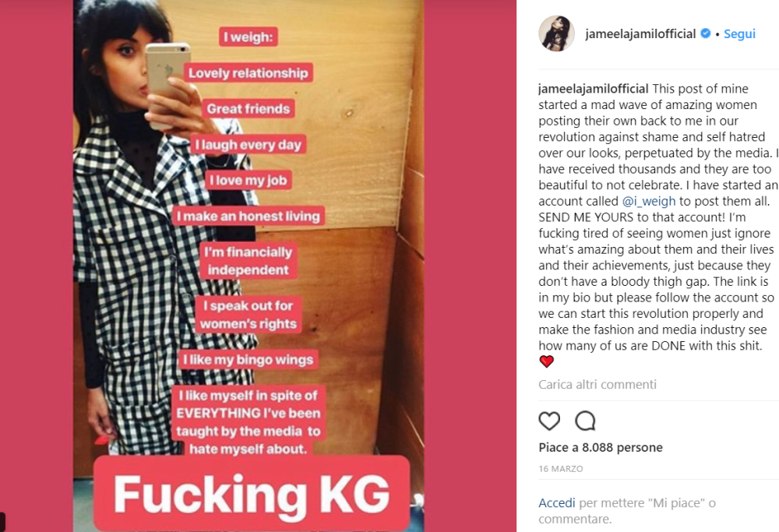Like the post with the heart outline icon
779x532 pixels.
549,421
